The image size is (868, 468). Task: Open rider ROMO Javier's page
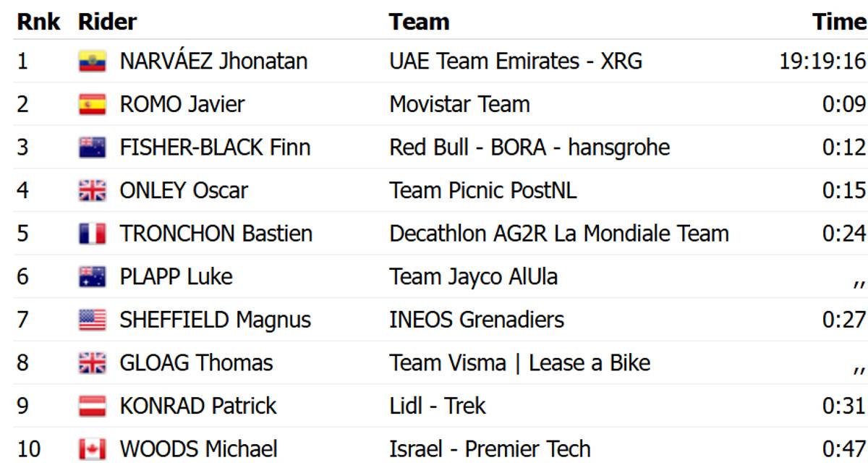(x=182, y=104)
